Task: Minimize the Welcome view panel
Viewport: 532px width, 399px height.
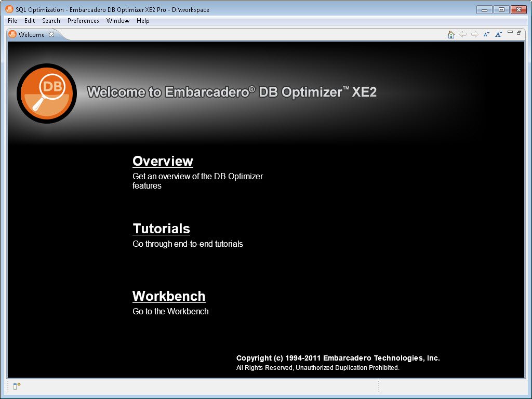Action: (x=510, y=32)
